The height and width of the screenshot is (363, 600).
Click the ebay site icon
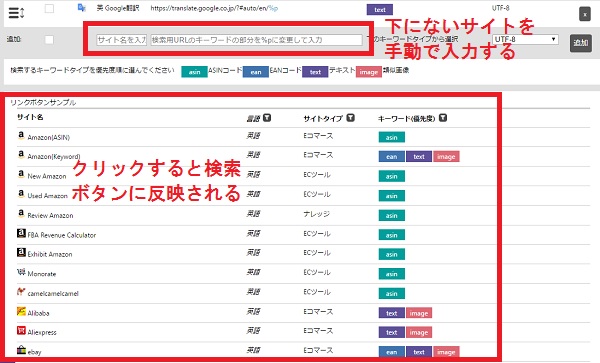(21, 350)
